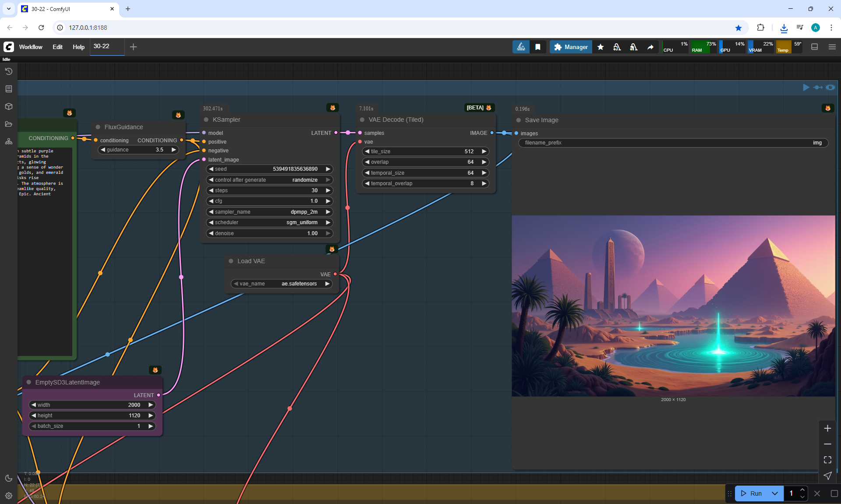Toggle dark theme moon icon
The height and width of the screenshot is (504, 841).
click(9, 478)
